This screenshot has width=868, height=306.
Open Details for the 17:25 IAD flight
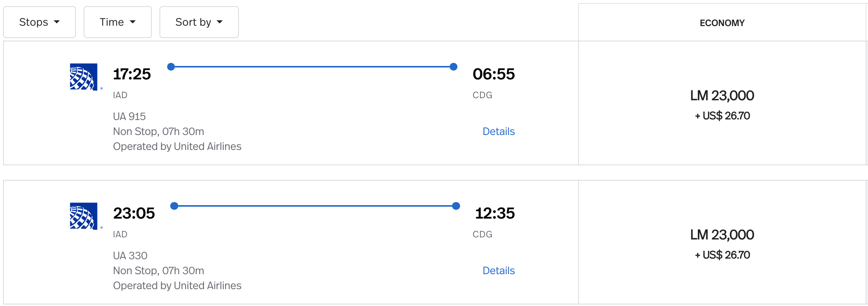coord(498,131)
